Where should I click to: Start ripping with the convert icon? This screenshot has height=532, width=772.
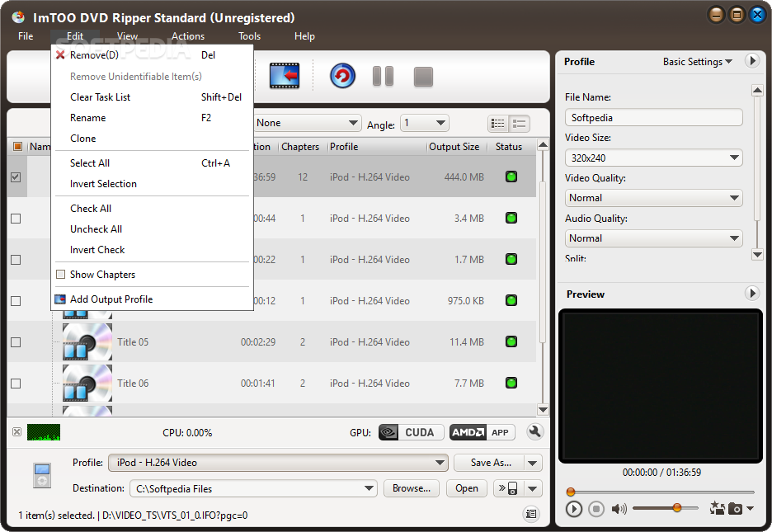point(342,76)
